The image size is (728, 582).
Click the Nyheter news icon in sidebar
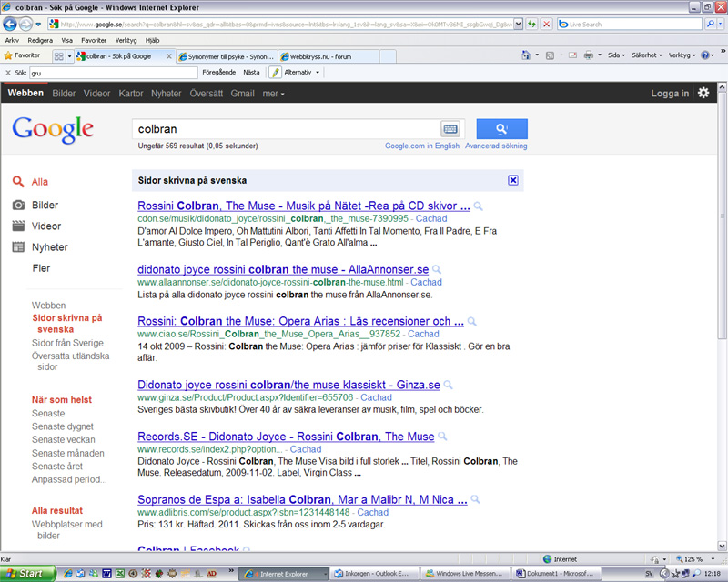[18, 247]
